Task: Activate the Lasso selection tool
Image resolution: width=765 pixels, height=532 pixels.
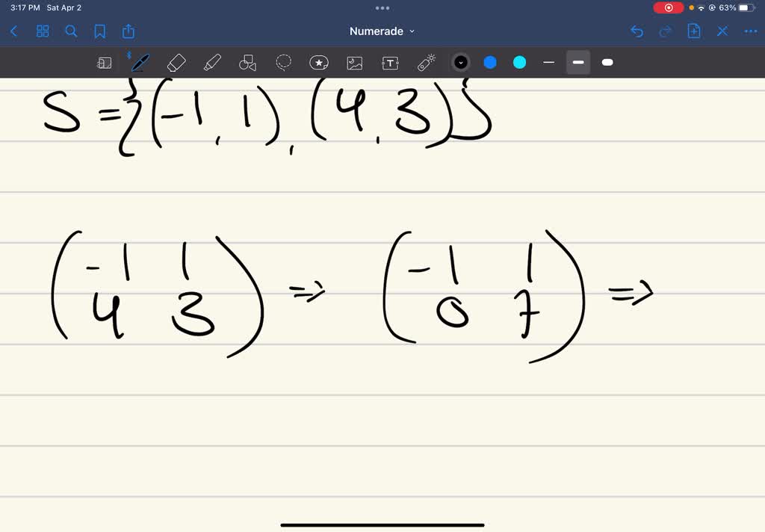Action: [x=283, y=62]
